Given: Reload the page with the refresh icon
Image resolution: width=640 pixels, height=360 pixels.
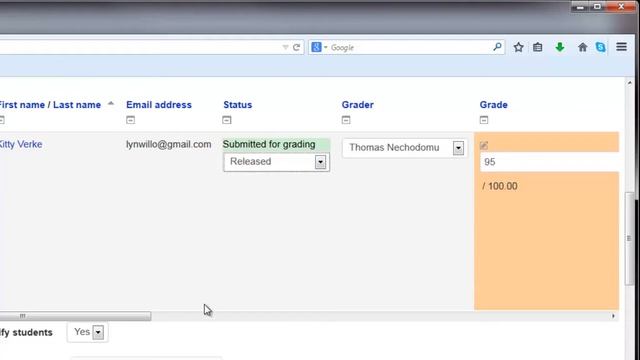Looking at the screenshot, I should (297, 47).
